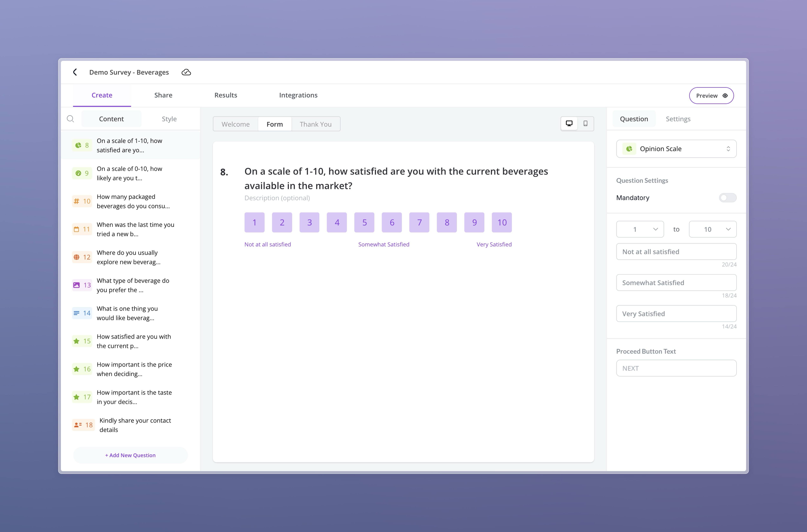The width and height of the screenshot is (807, 532).
Task: Select scale value 5
Action: tap(364, 223)
